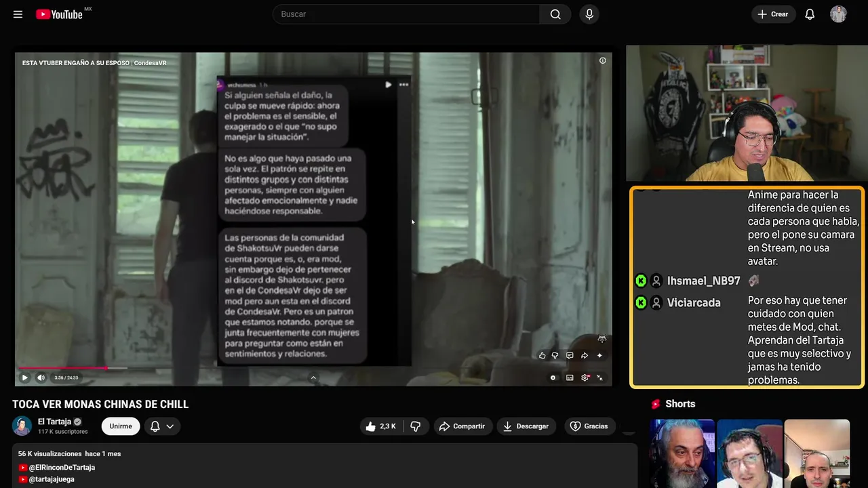Click the sparkle icon in the player overlay
The image size is (868, 488).
click(x=599, y=355)
